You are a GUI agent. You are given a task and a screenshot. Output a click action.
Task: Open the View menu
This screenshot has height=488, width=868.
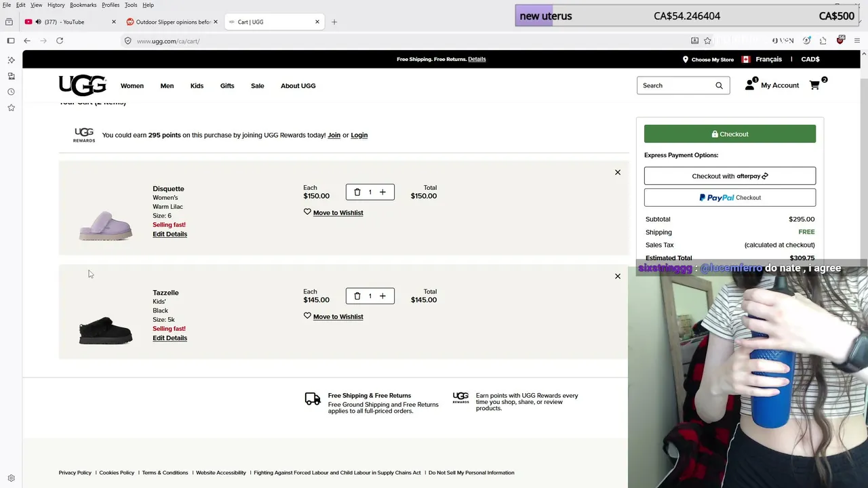coord(37,5)
